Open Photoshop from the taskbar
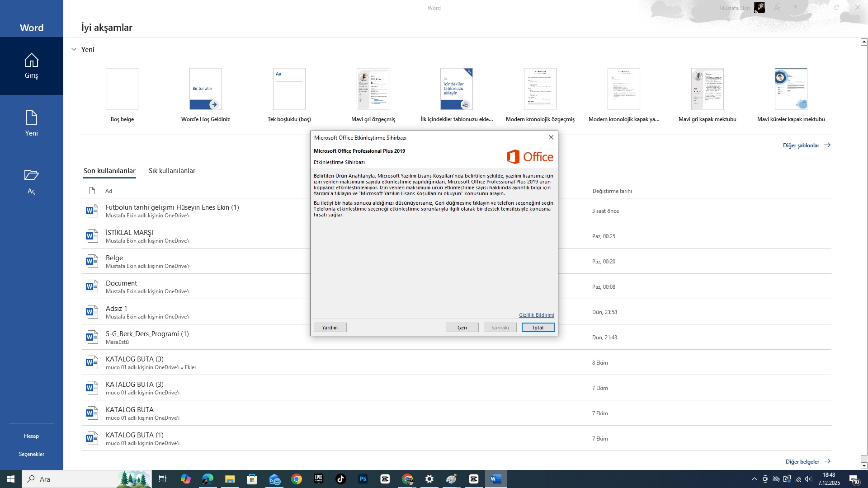Image resolution: width=868 pixels, height=488 pixels. (x=363, y=479)
